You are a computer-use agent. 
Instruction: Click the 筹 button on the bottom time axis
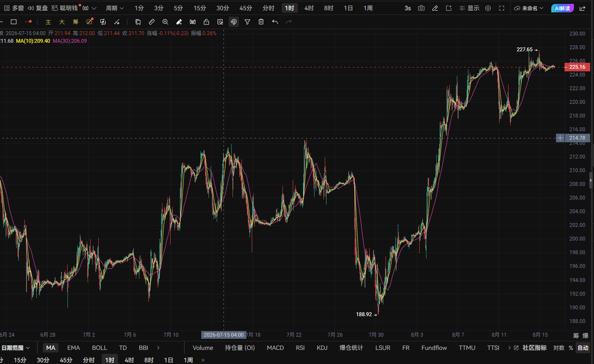(x=576, y=336)
